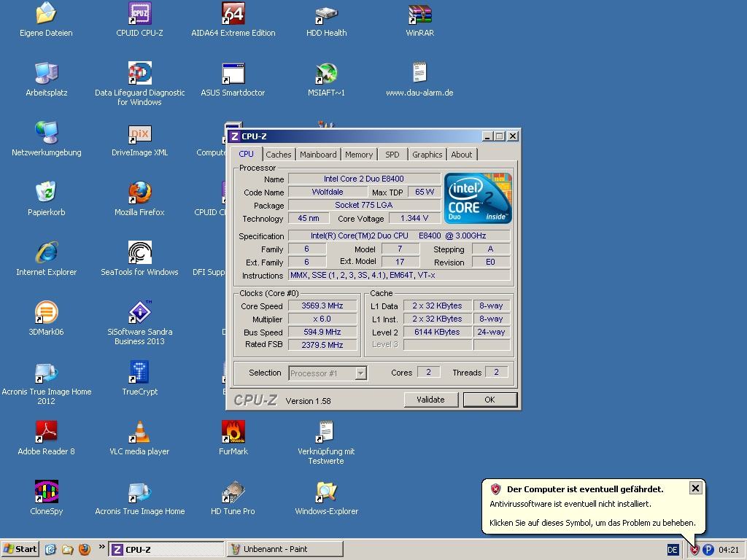Close the security warning balloon
Viewport: 747px width, 560px height.
coord(695,488)
